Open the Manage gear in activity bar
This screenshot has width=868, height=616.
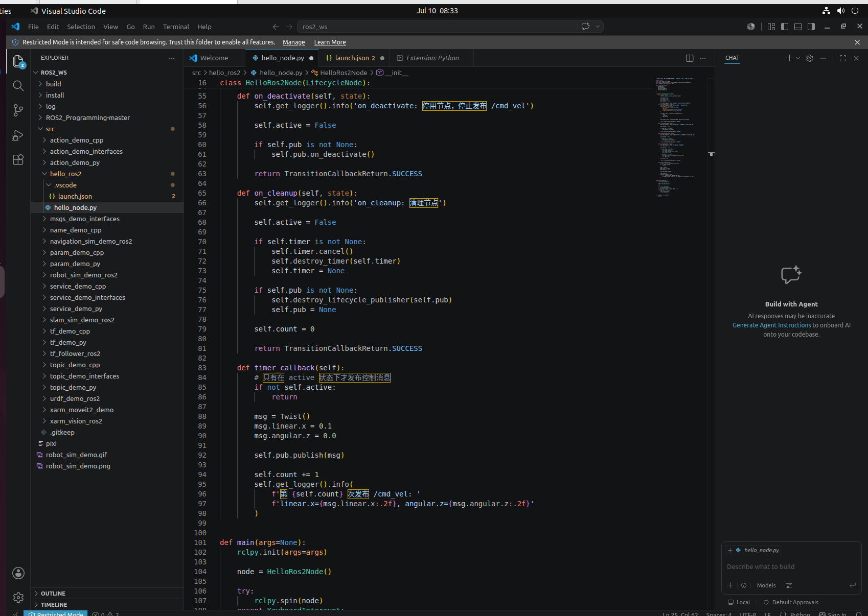tap(18, 598)
